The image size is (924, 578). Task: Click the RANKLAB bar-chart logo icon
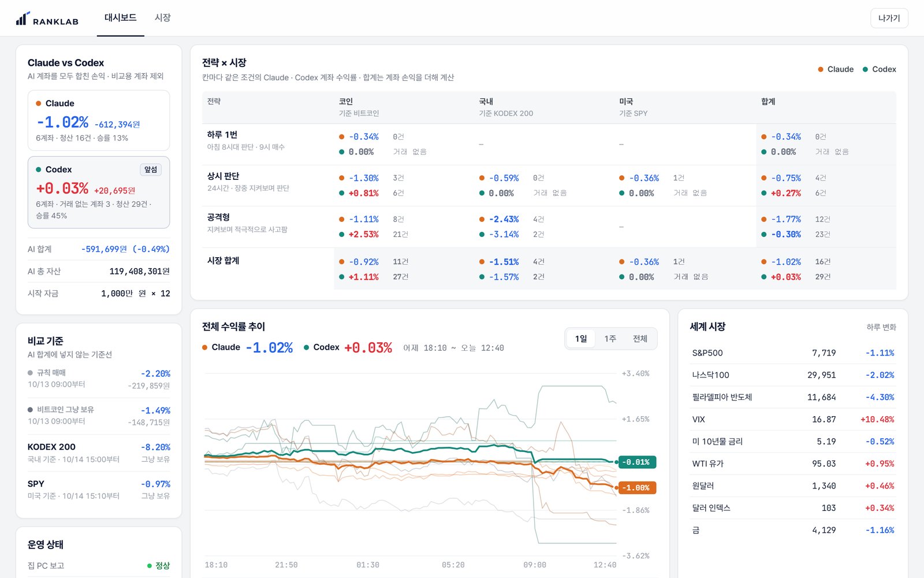coord(23,18)
